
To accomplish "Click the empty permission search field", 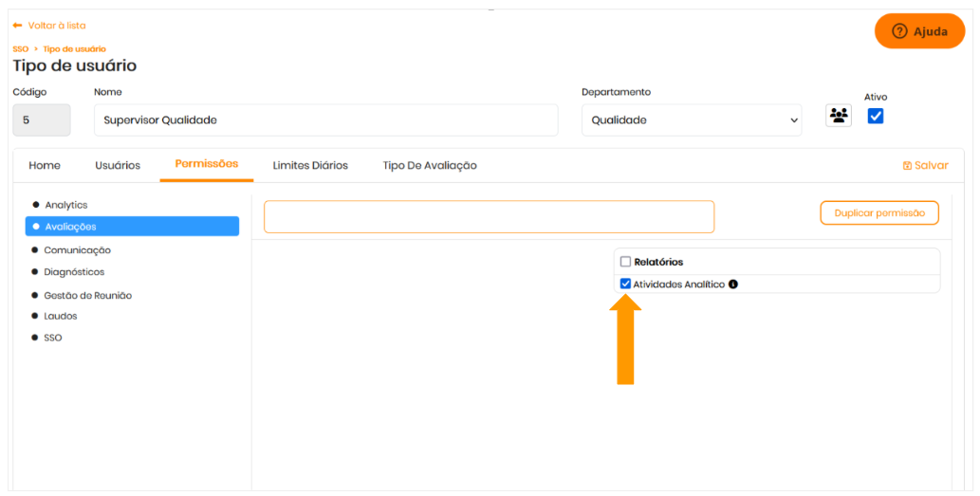I will pos(489,216).
